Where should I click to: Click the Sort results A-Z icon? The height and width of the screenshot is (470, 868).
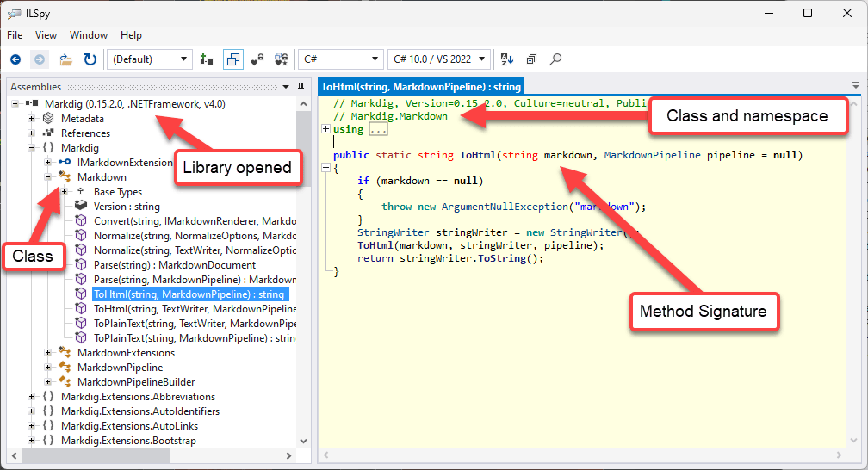[507, 59]
